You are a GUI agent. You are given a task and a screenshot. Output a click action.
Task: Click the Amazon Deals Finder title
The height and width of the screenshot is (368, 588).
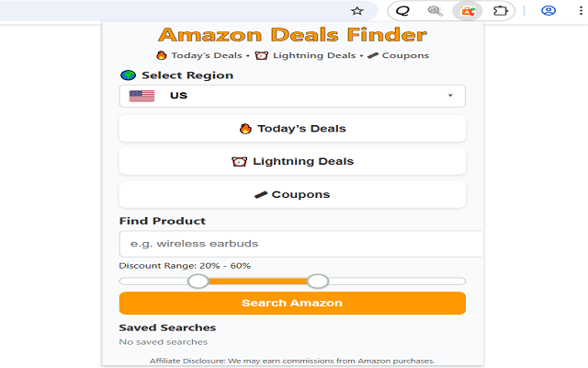(x=292, y=36)
